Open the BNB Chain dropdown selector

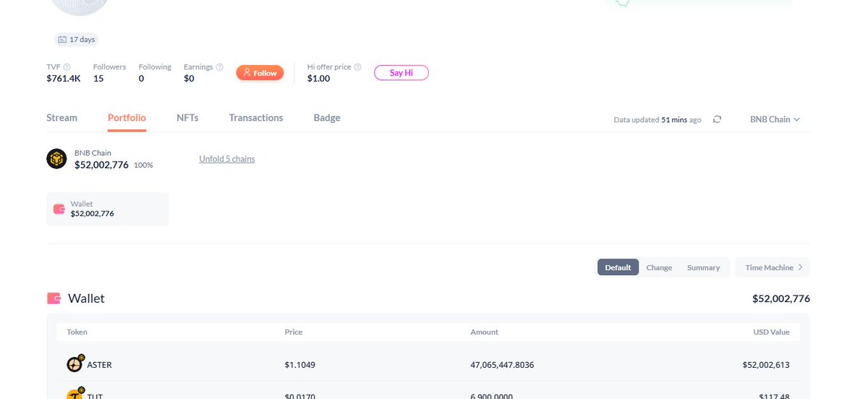tap(775, 119)
